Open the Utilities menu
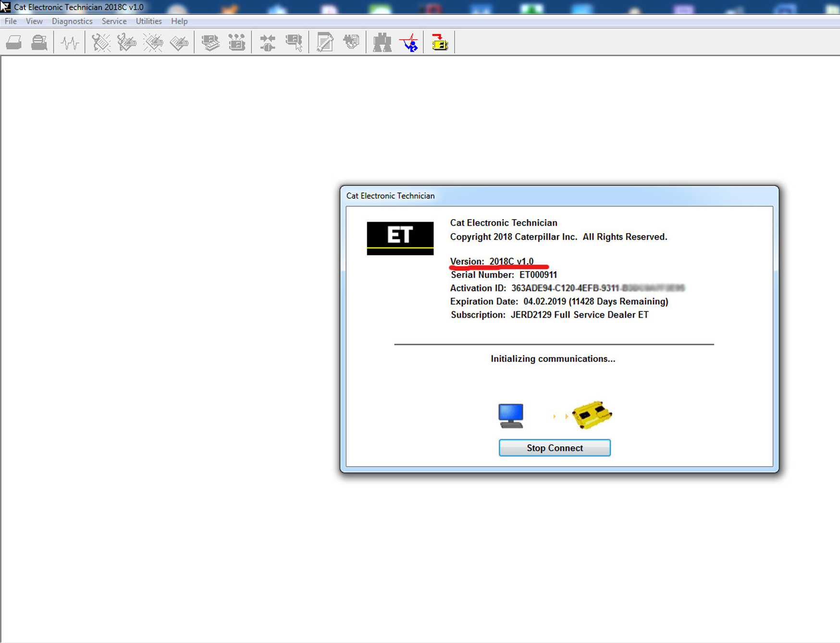 148,21
